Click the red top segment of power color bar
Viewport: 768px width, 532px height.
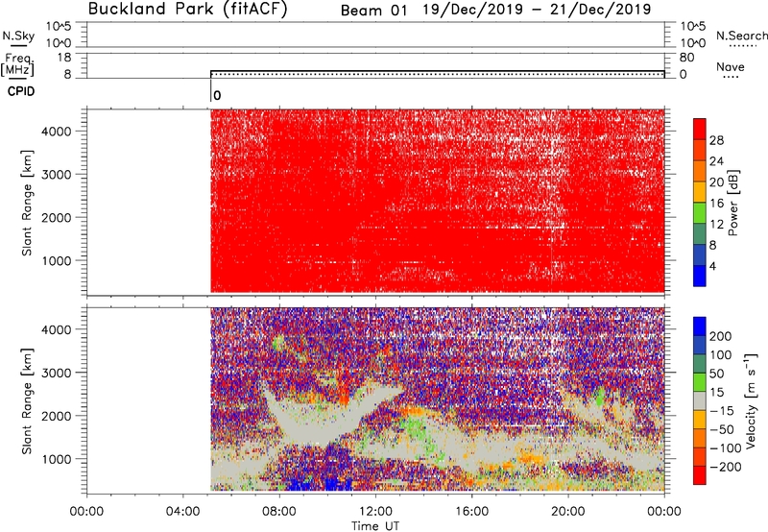click(700, 127)
